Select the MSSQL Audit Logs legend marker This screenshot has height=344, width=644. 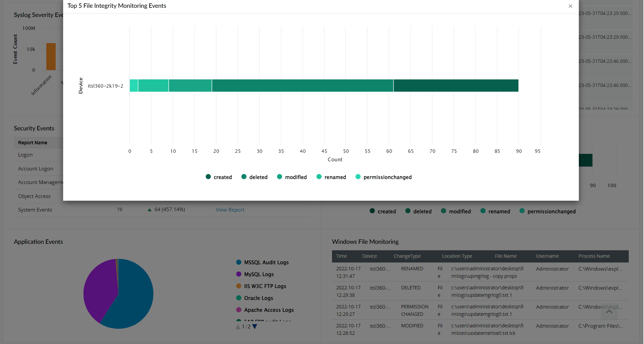click(239, 262)
